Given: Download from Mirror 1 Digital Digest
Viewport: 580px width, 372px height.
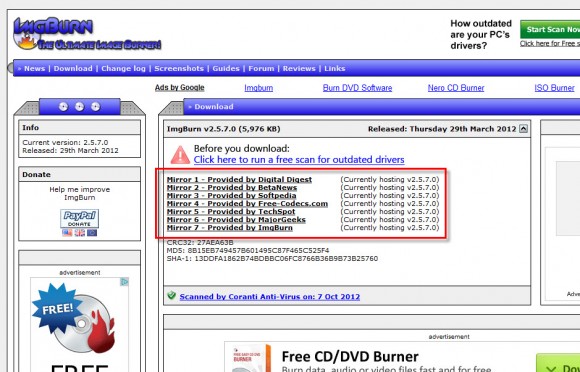Looking at the screenshot, I should tap(239, 179).
